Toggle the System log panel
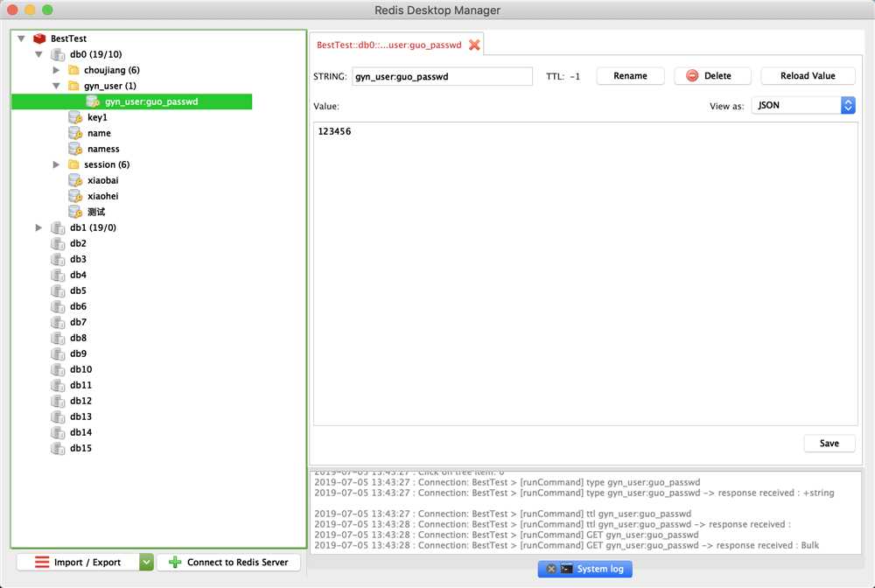 [584, 569]
